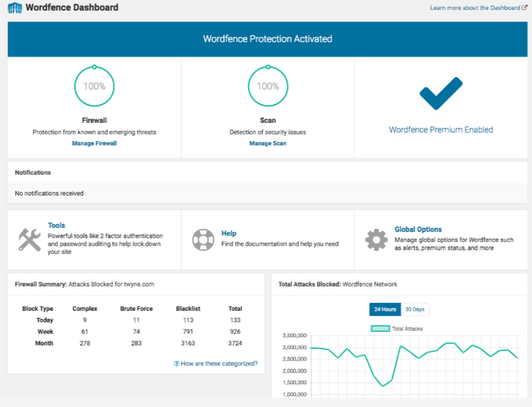The height and width of the screenshot is (407, 532).
Task: Follow the Learn more about the Dashboard link
Action: [x=474, y=8]
